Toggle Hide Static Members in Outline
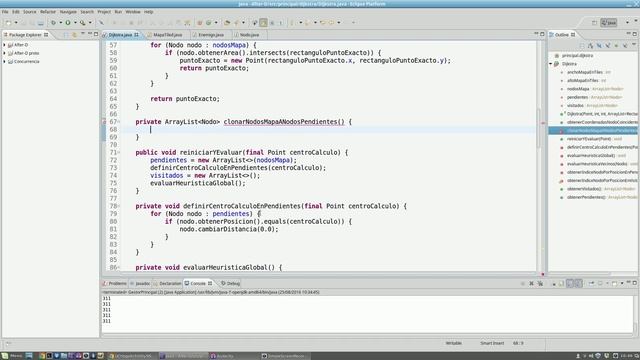The height and width of the screenshot is (360, 640). click(608, 46)
